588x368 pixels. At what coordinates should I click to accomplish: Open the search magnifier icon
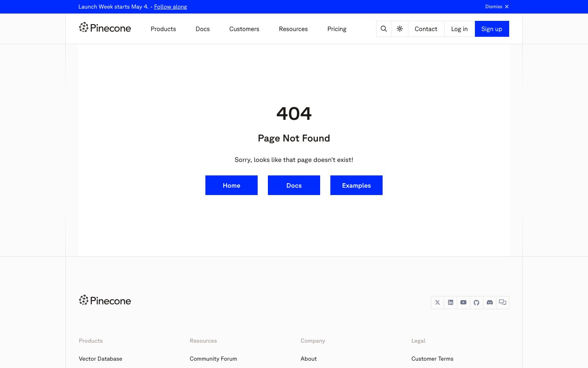click(384, 29)
